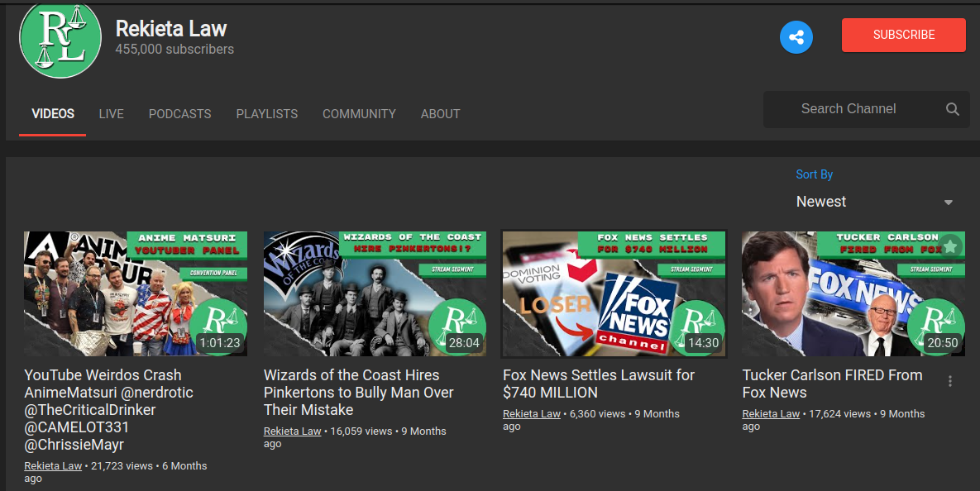Image resolution: width=980 pixels, height=491 pixels.
Task: Click title 'Fox News Settles Lawsuit for $740 MILLION'
Action: (599, 384)
